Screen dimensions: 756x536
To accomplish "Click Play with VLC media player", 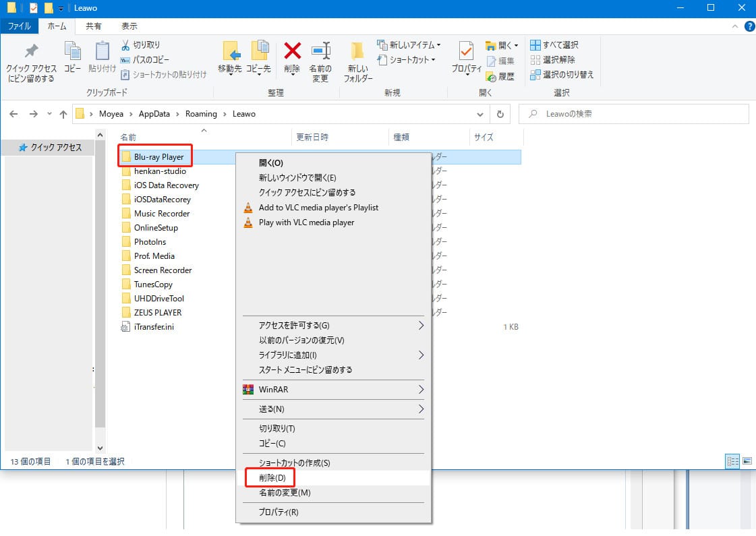I will (x=306, y=222).
